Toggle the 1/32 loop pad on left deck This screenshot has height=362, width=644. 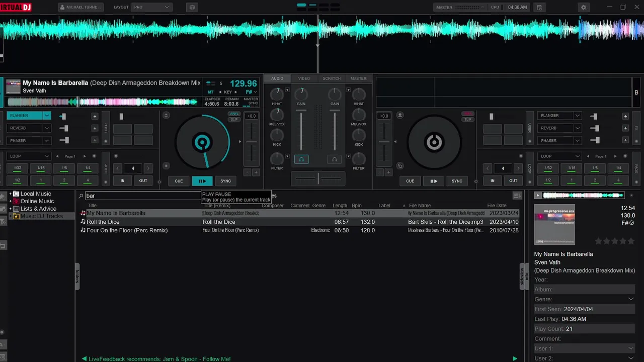click(x=18, y=168)
